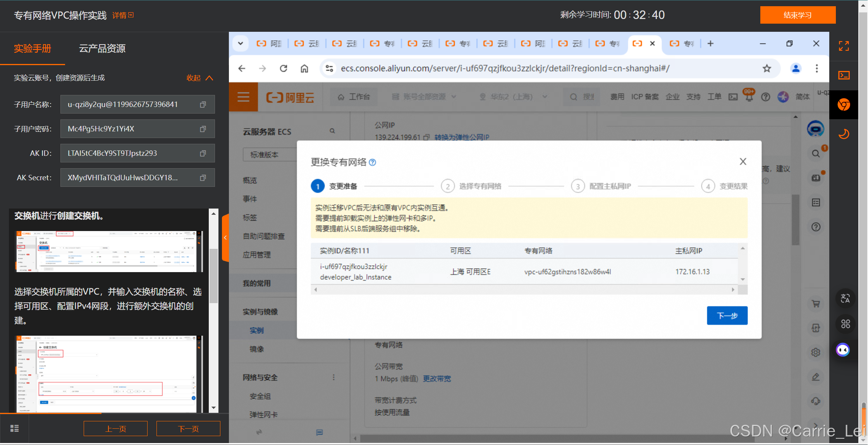This screenshot has width=868, height=445.
Task: Open the first manual screenshot thumbnail
Action: (x=108, y=252)
